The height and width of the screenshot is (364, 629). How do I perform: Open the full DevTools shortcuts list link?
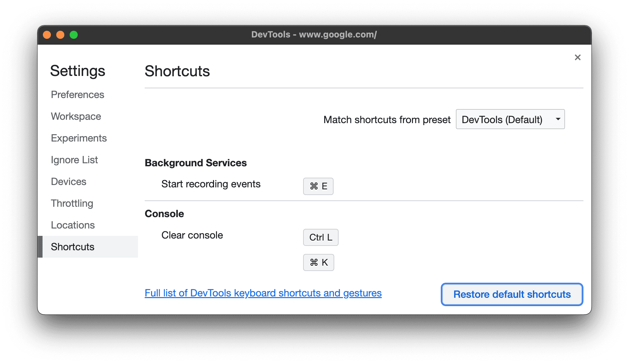pyautogui.click(x=263, y=293)
